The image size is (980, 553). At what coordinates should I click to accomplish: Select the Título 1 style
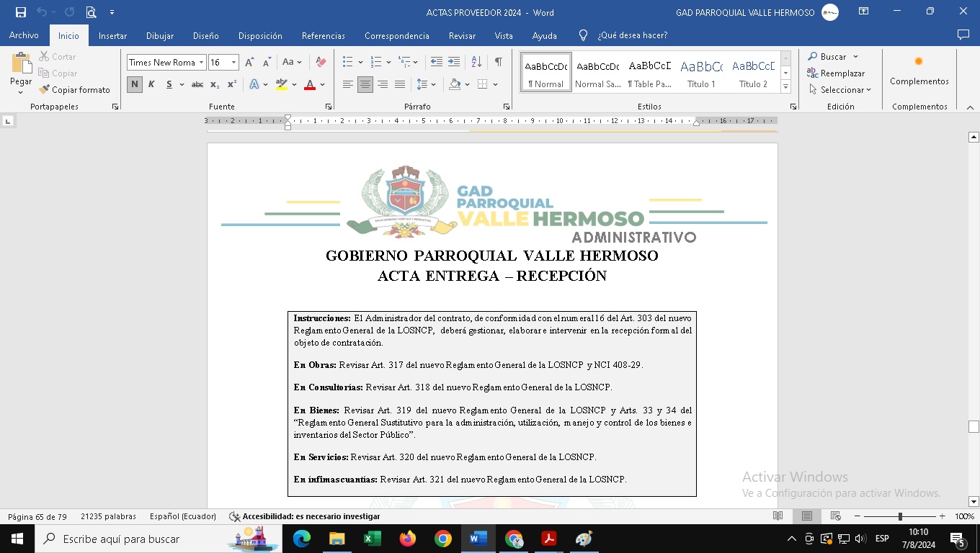coord(701,73)
